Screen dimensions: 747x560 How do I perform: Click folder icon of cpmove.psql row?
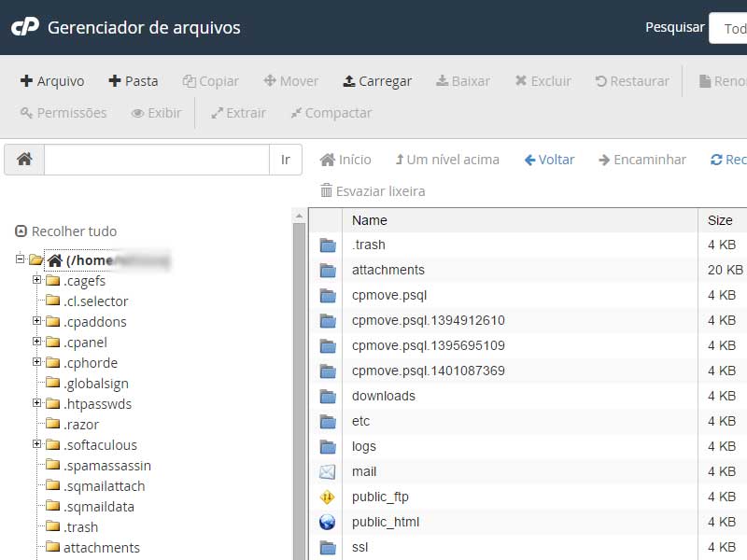pyautogui.click(x=328, y=296)
